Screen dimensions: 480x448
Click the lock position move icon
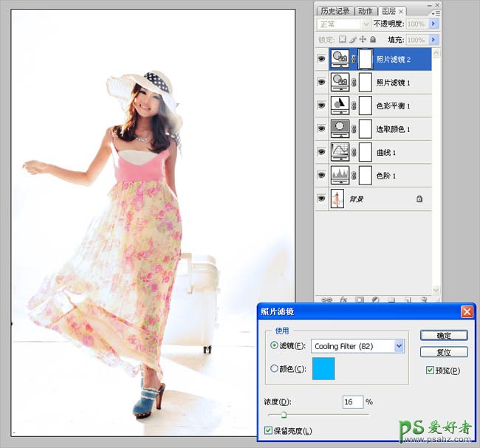point(363,40)
